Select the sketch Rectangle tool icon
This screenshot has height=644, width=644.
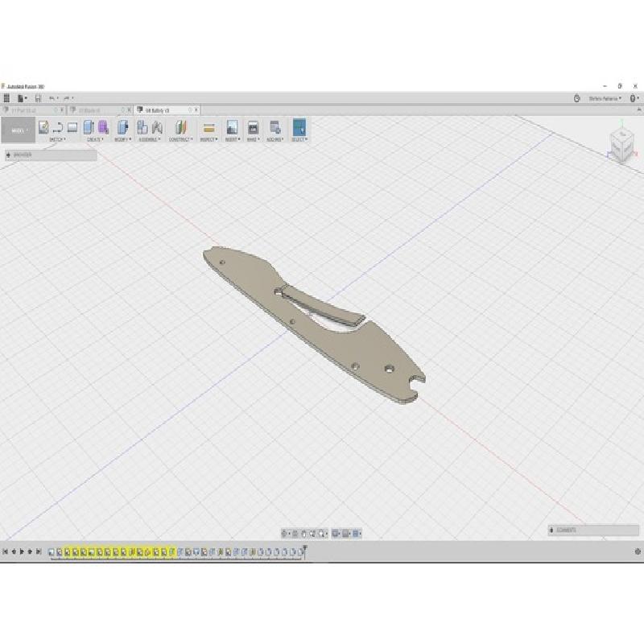coord(72,127)
